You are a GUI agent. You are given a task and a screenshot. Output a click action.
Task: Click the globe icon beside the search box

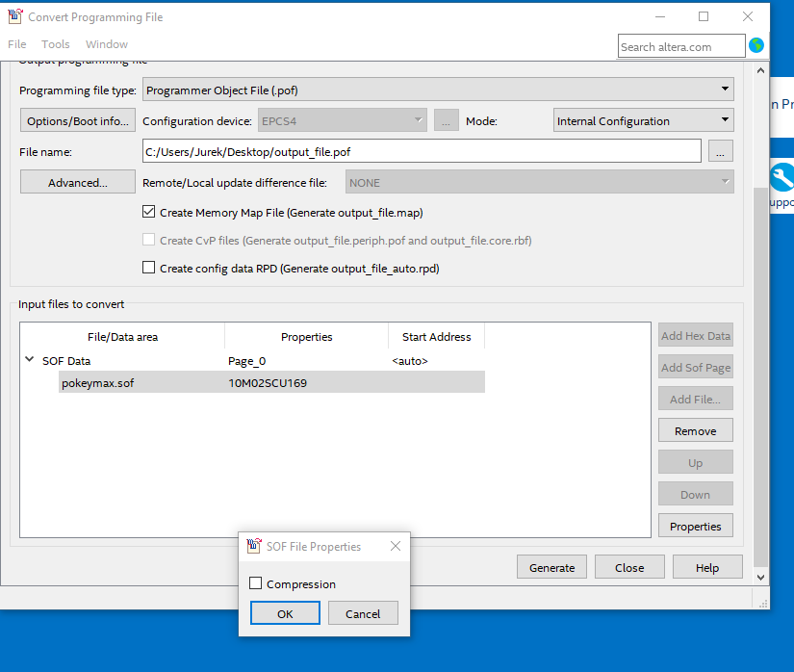point(756,45)
